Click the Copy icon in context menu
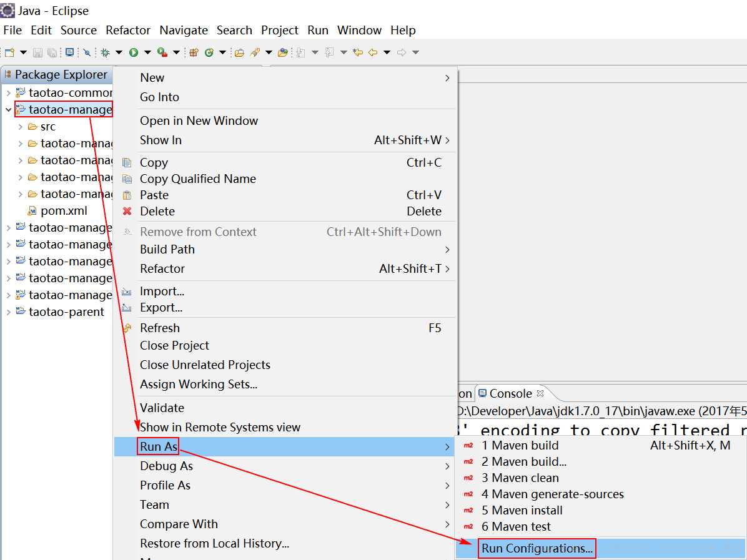 (127, 163)
